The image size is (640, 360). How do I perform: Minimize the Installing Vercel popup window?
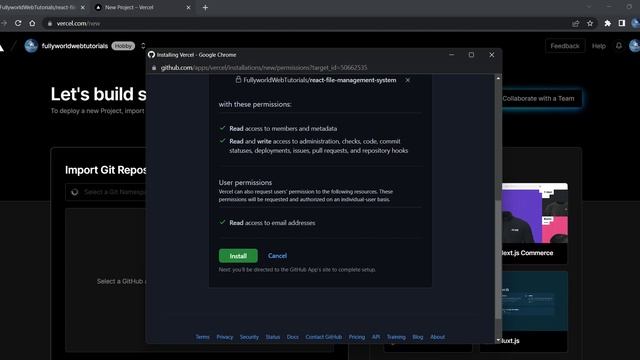click(x=451, y=55)
